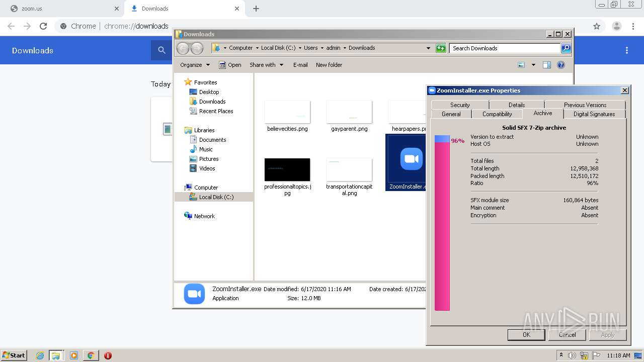644x362 pixels.
Task: Select transportationcapital.png file
Action: tap(349, 177)
